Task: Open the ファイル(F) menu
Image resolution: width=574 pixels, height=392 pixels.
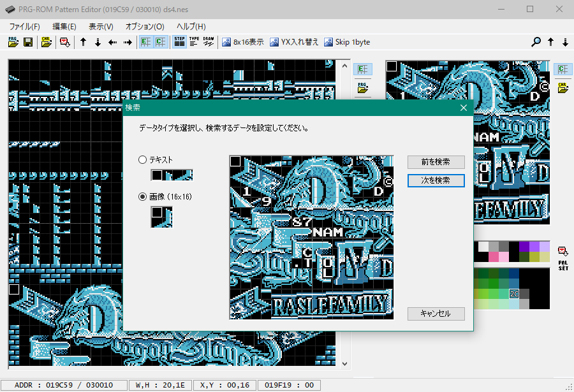Action: (24, 26)
